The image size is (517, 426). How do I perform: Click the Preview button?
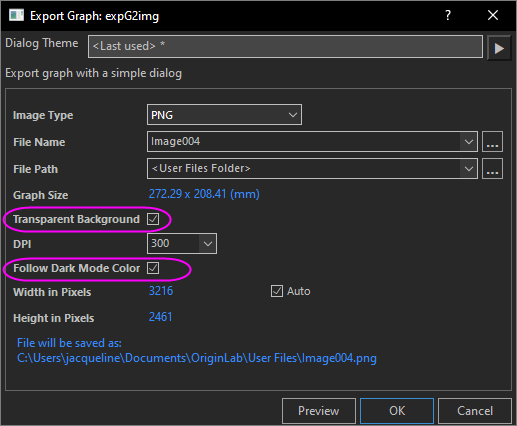click(x=319, y=411)
